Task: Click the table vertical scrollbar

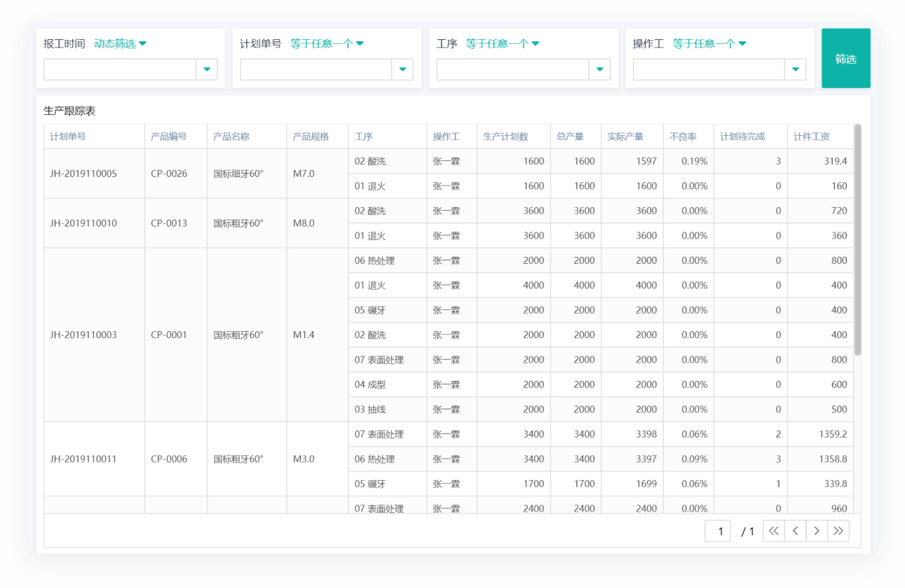Action: [x=857, y=239]
